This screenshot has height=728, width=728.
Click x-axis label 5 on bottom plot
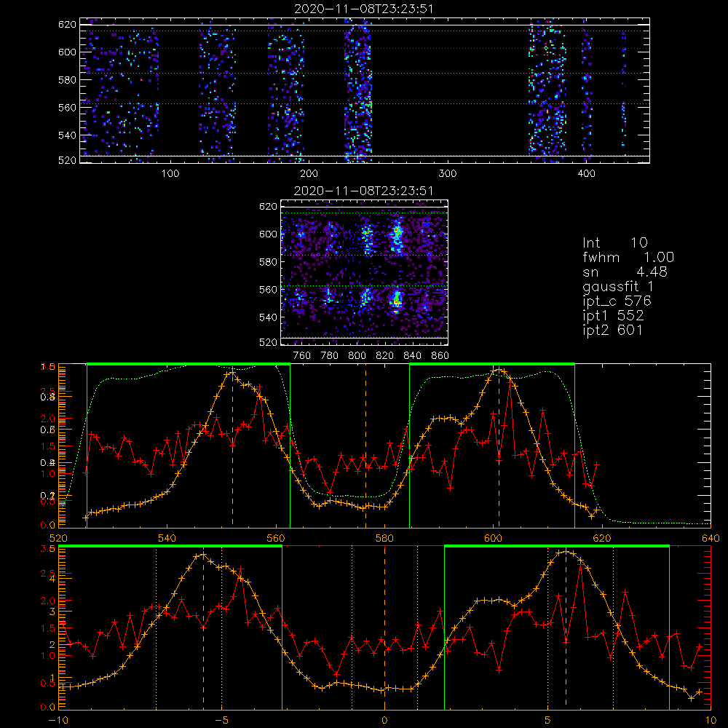click(548, 721)
